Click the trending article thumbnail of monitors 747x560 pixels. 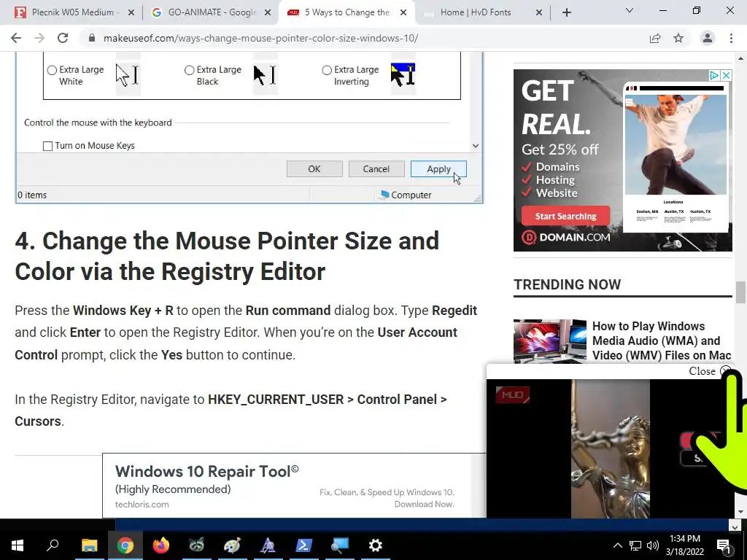point(550,341)
